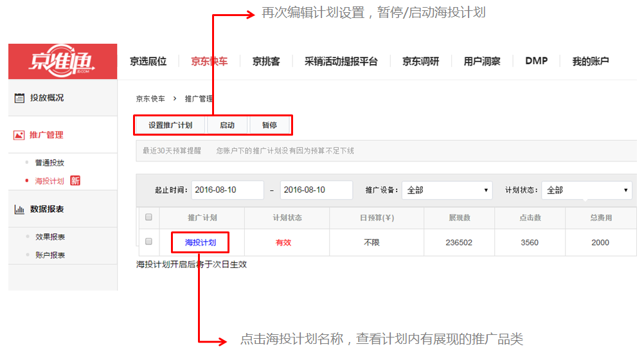This screenshot has width=644, height=351.
Task: Click the 总费用 column header
Action: [x=602, y=218]
